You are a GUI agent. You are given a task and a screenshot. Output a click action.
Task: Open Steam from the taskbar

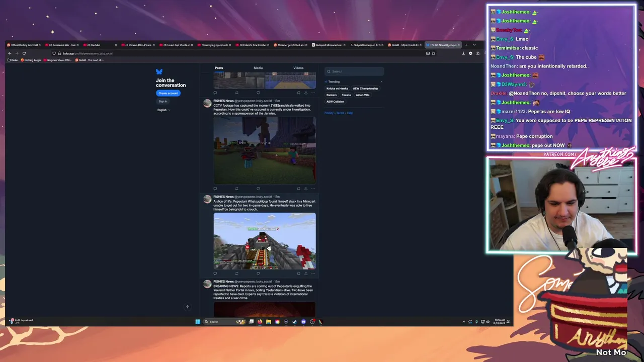(x=294, y=322)
